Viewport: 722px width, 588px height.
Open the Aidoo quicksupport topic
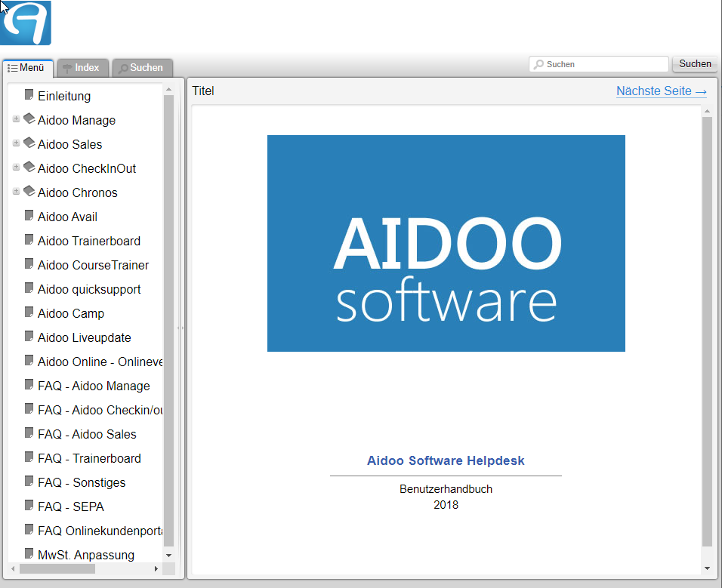(x=89, y=289)
